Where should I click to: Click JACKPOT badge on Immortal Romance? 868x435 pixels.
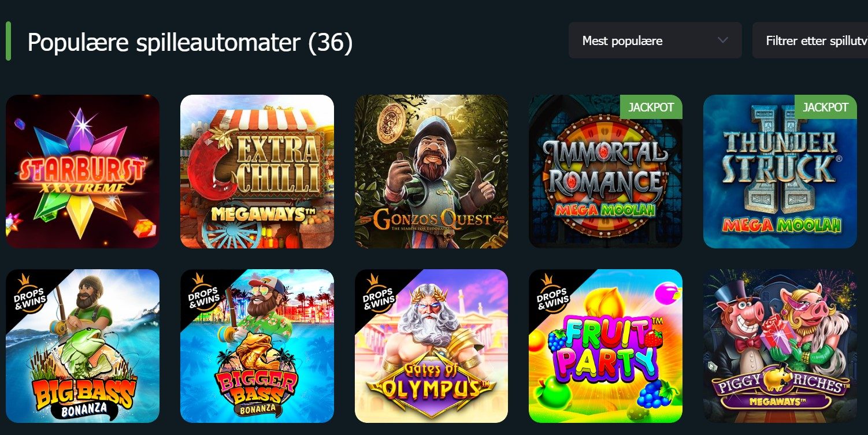tap(651, 107)
